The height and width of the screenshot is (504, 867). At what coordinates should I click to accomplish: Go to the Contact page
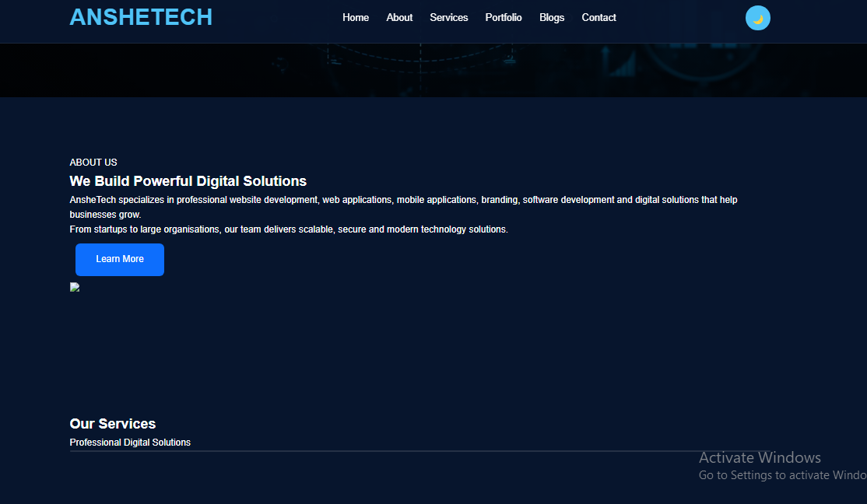coord(598,18)
